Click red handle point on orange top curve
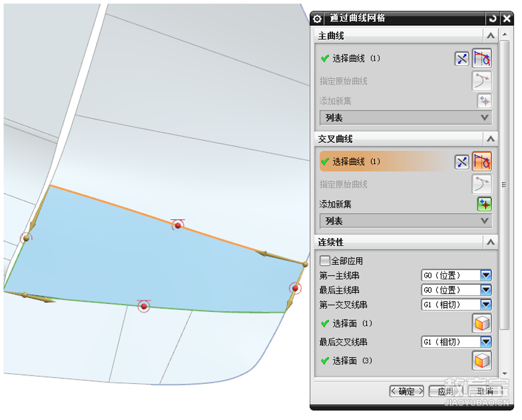Image resolution: width=522 pixels, height=420 pixels. pos(178,225)
